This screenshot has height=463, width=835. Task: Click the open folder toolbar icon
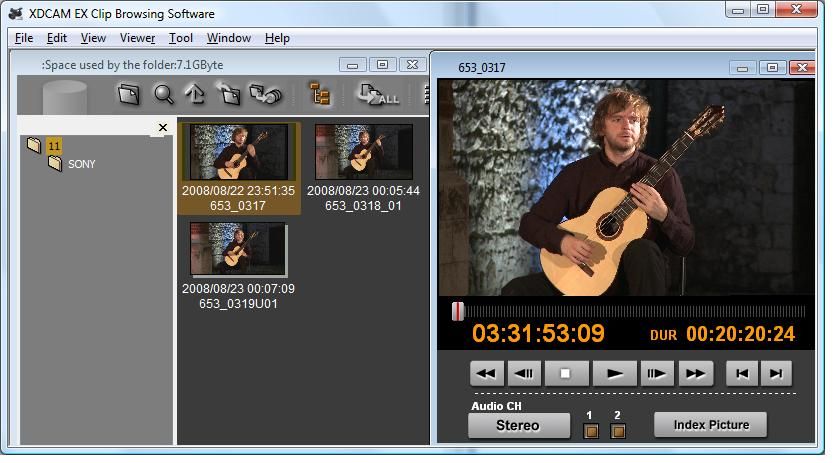[x=129, y=95]
